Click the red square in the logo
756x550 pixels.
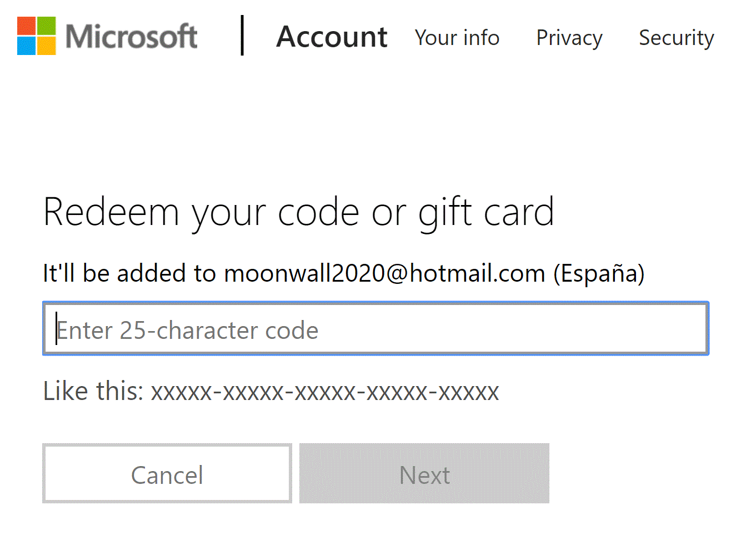pos(26,26)
